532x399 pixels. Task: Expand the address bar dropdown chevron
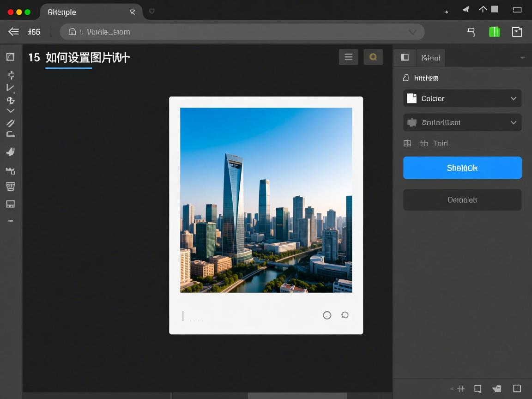click(412, 32)
